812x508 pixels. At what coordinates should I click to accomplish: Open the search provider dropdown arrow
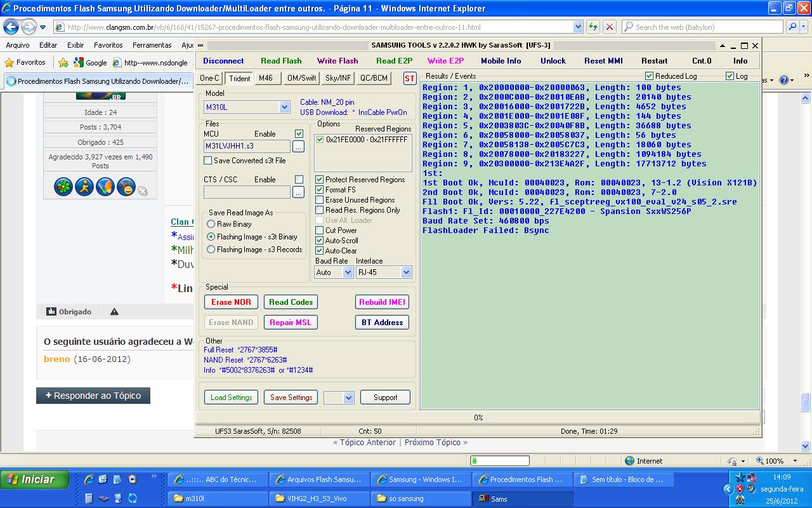pos(804,27)
